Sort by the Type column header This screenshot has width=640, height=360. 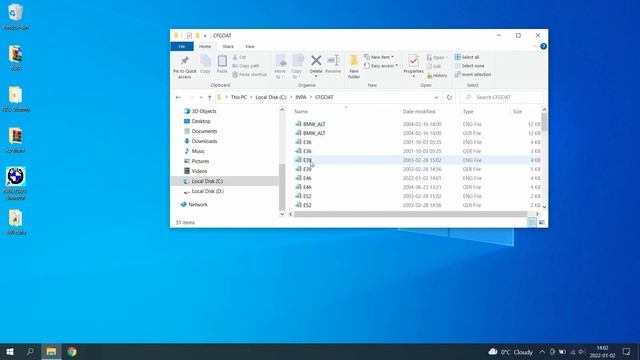[468, 111]
